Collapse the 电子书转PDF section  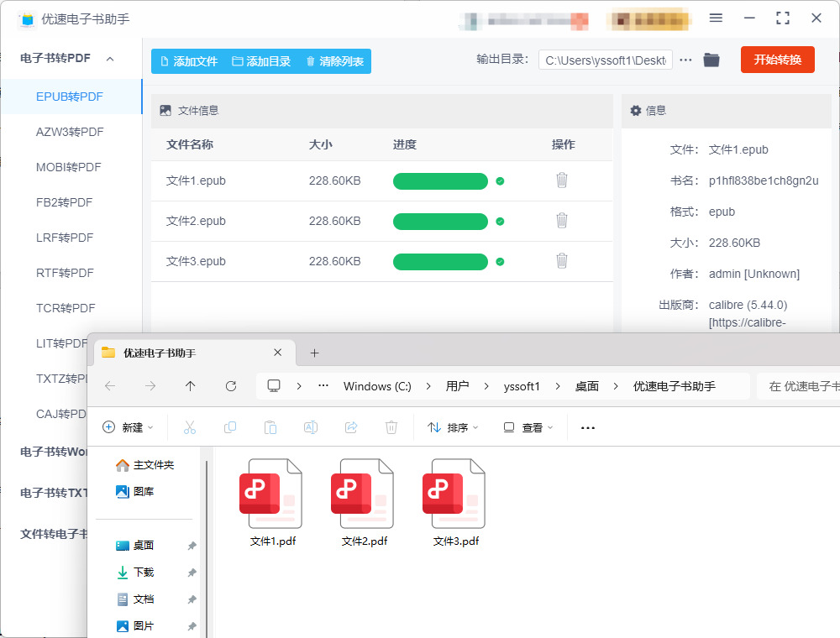pos(110,59)
